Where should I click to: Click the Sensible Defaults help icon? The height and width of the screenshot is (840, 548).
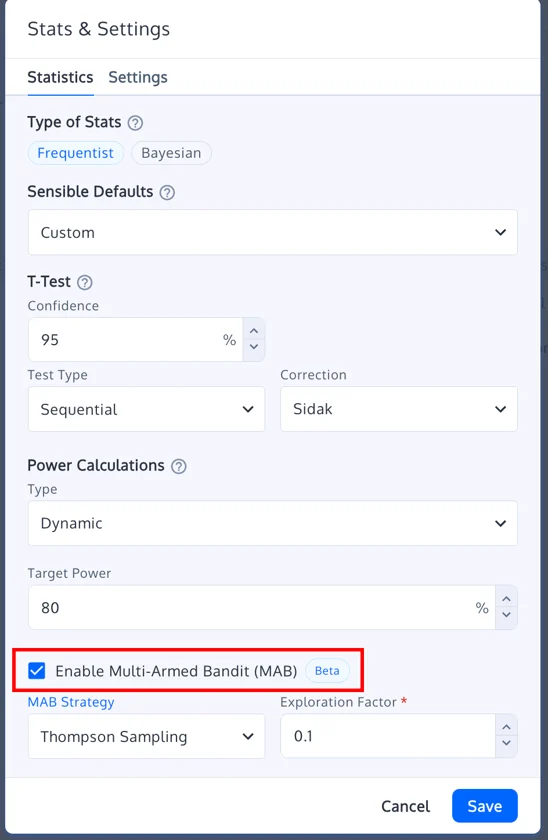[167, 192]
